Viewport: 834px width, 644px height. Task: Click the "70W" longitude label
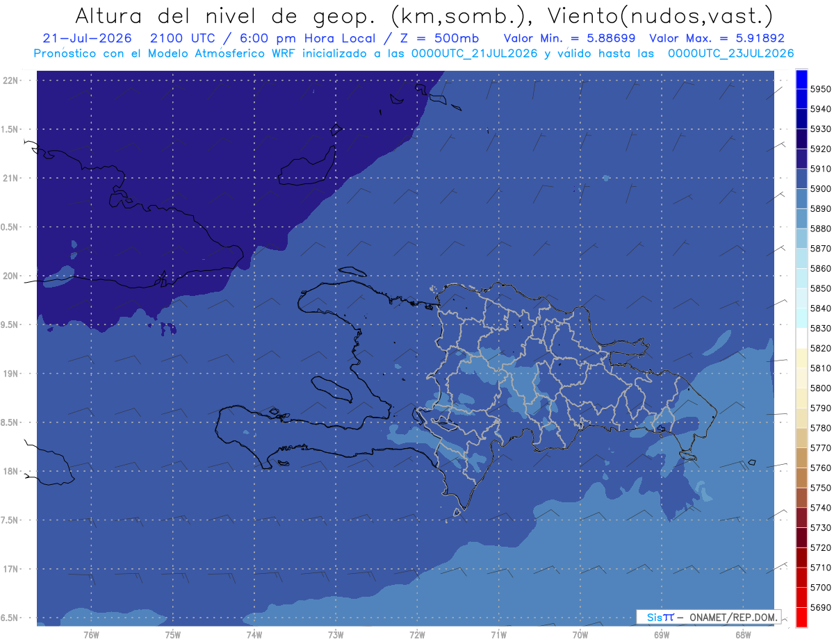tap(580, 634)
